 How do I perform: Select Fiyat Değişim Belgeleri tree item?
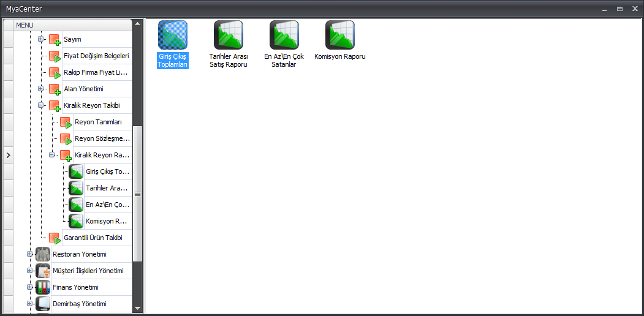[x=97, y=56]
